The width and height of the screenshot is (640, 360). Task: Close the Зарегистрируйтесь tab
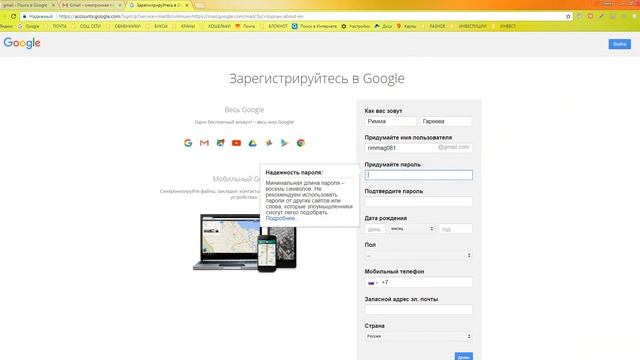187,5
